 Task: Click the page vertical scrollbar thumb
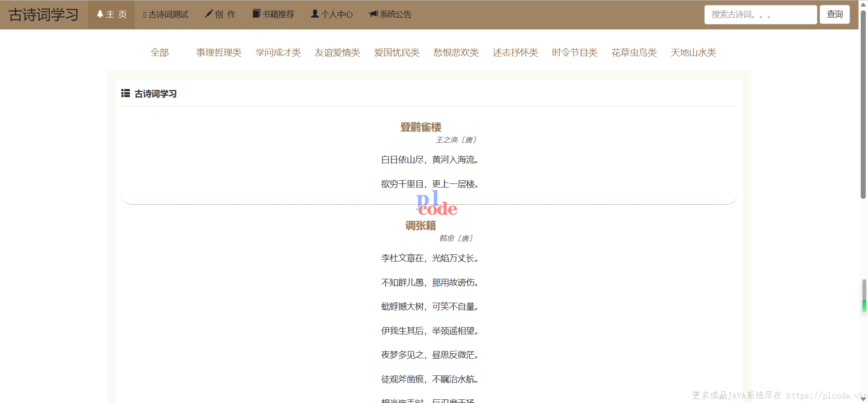[863, 104]
